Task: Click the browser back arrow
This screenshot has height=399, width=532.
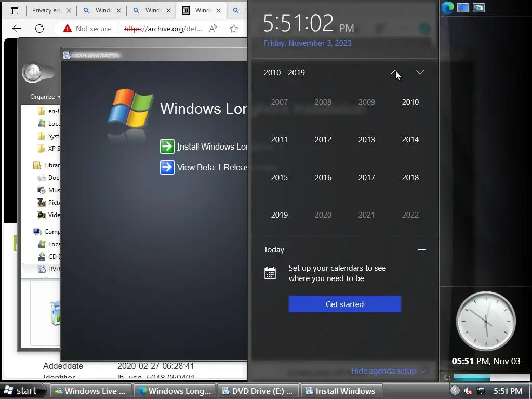Action: coord(17,29)
